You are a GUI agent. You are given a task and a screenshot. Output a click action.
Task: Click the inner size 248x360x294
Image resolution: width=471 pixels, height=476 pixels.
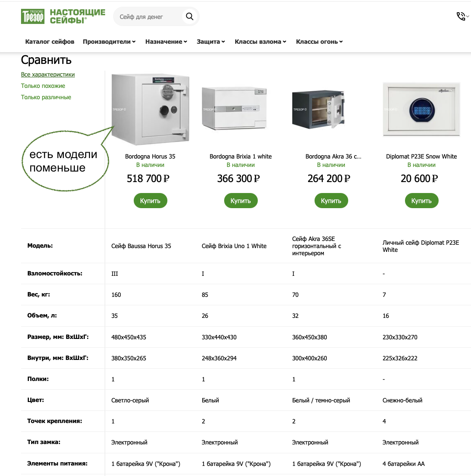tap(219, 358)
